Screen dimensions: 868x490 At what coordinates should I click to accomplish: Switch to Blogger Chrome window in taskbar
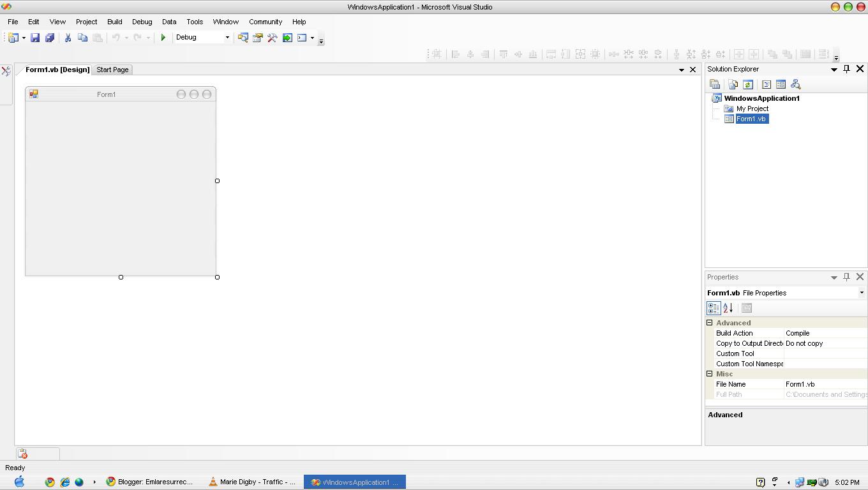click(149, 482)
